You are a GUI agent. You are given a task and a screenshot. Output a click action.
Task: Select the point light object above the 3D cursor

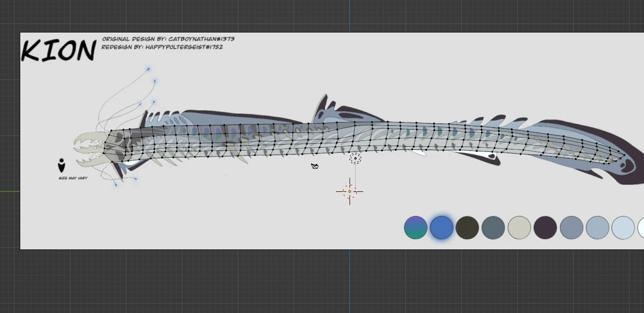(355, 158)
